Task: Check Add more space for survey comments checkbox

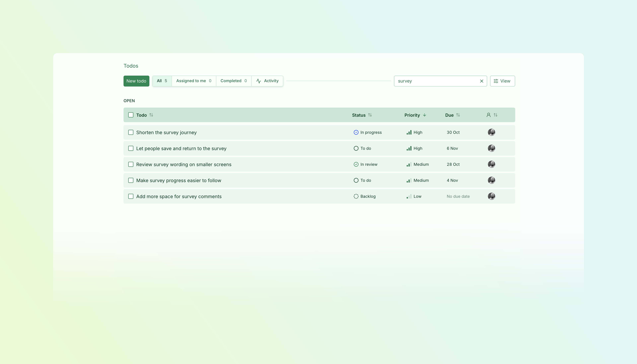Action: pyautogui.click(x=131, y=196)
